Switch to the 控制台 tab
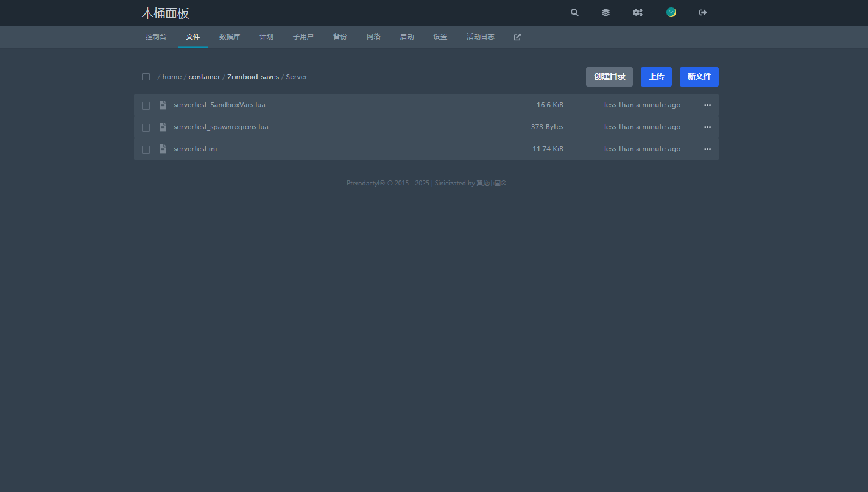Screen dimensions: 868x492 pyautogui.click(x=156, y=37)
